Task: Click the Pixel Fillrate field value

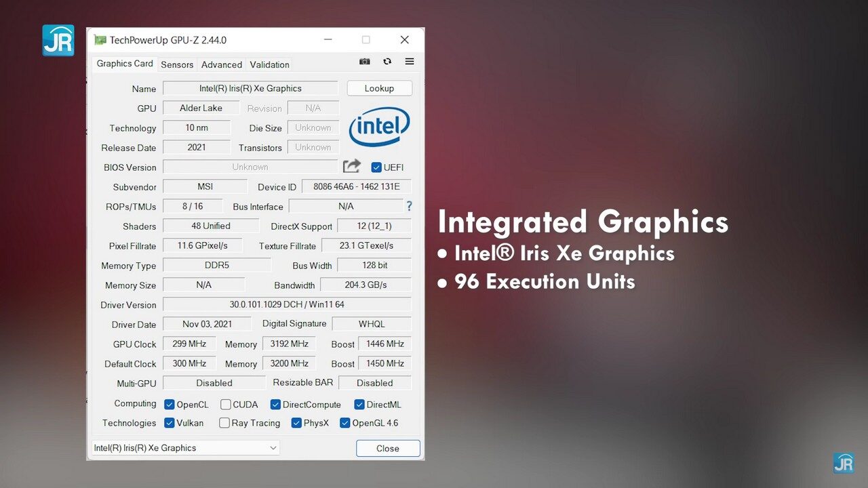Action: 203,245
